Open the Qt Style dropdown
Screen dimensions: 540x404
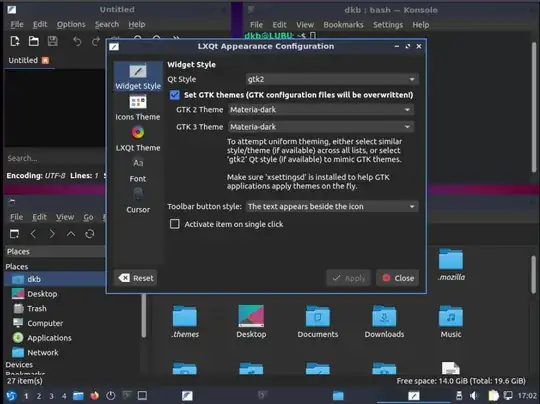[x=332, y=79]
